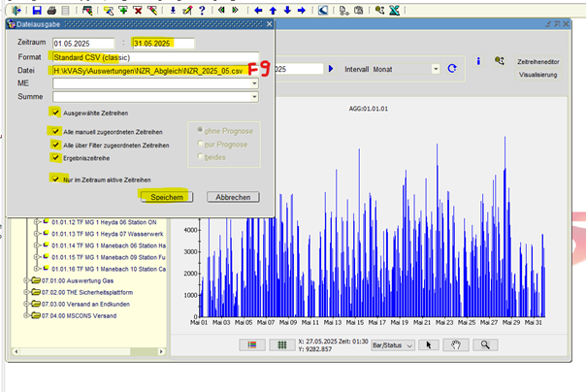Click the clipboard toolbar icon

click(358, 11)
